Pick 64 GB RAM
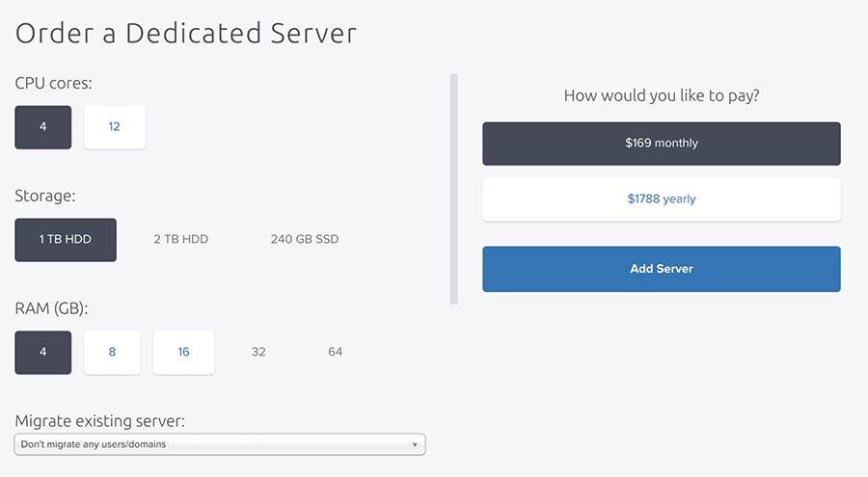Screen dimensions: 868x477 pos(335,353)
